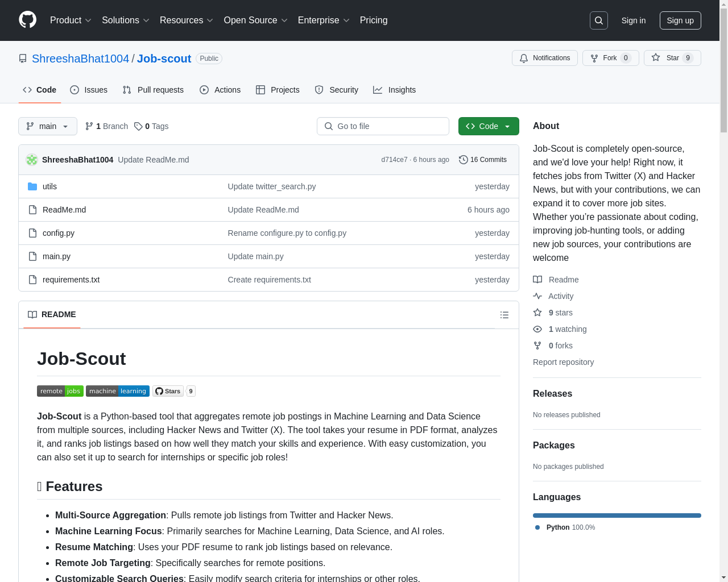Open the utils folder icon
Screen dimensions: 728x582
point(32,186)
